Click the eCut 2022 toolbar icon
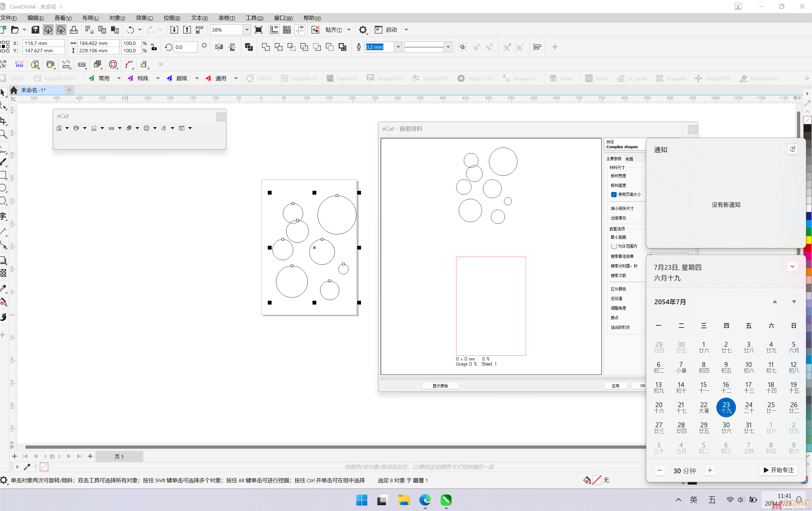812x511 pixels. point(19,64)
